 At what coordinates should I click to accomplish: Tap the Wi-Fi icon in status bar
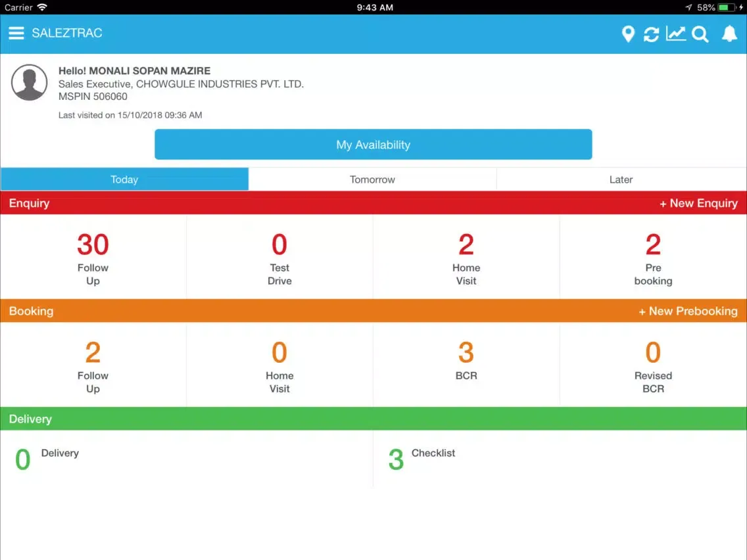point(42,7)
